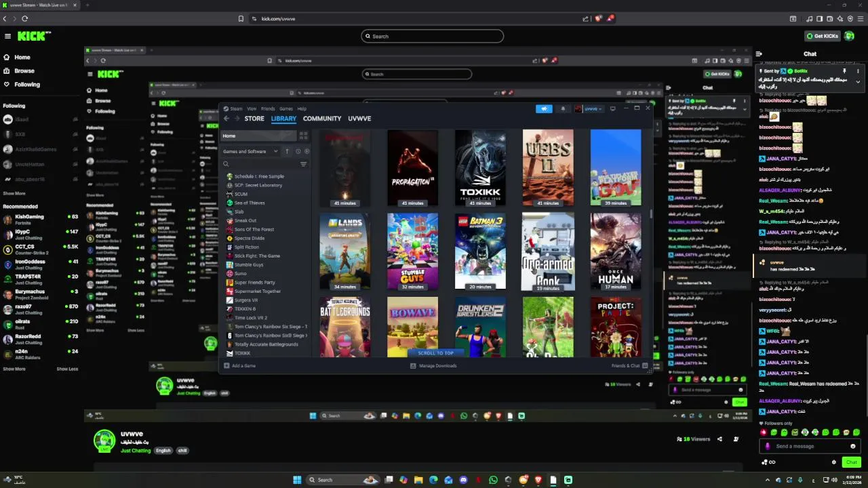Open File Explorer from the Windows taskbar

click(418, 480)
